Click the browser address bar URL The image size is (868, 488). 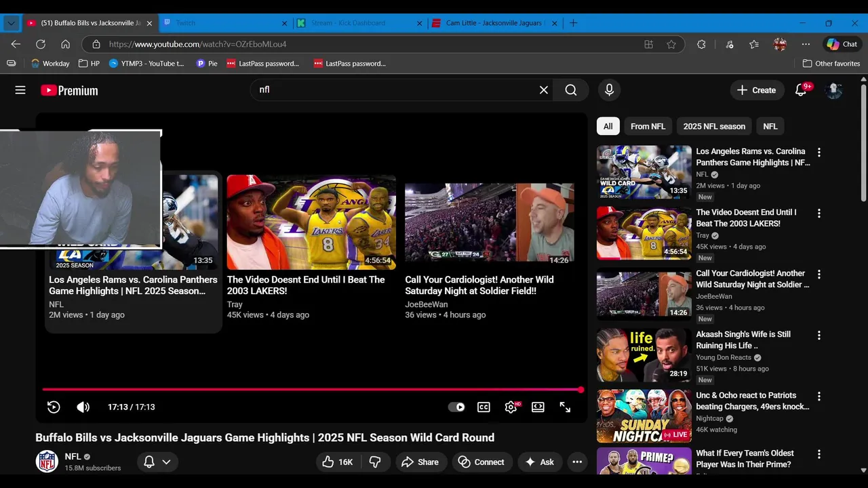click(197, 44)
